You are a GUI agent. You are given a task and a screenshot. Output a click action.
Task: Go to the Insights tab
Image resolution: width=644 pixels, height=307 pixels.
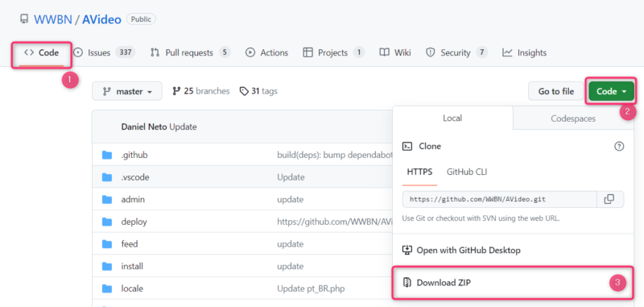tap(525, 52)
